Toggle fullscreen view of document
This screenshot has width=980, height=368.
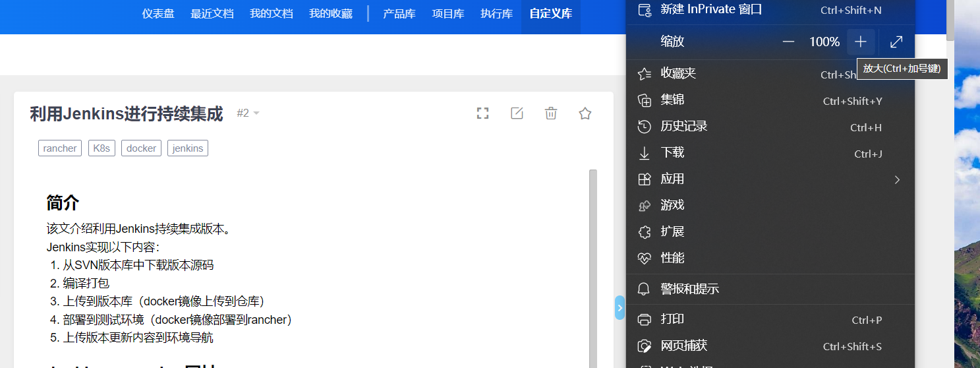pos(483,113)
